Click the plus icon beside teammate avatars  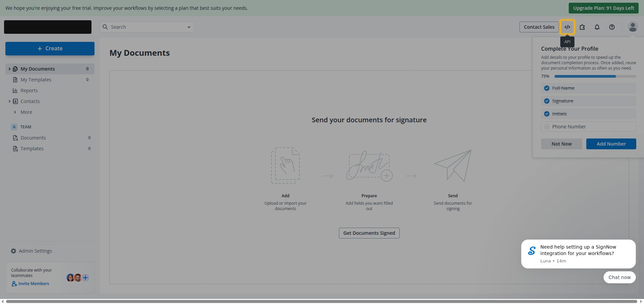pyautogui.click(x=85, y=278)
